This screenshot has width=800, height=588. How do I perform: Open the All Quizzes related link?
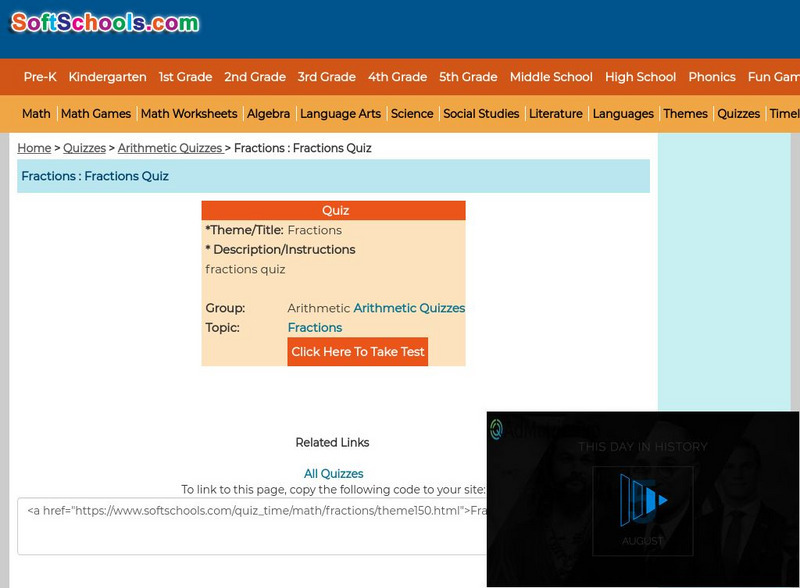tap(333, 474)
